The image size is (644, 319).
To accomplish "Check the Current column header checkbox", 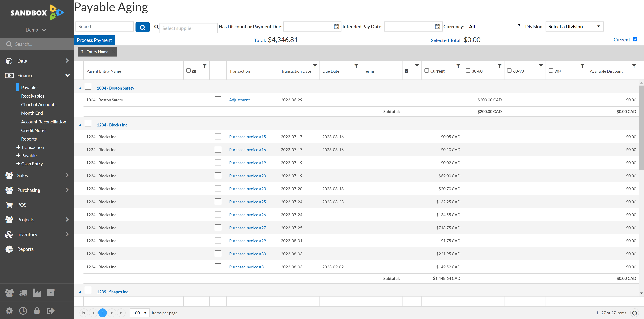I will tap(426, 70).
